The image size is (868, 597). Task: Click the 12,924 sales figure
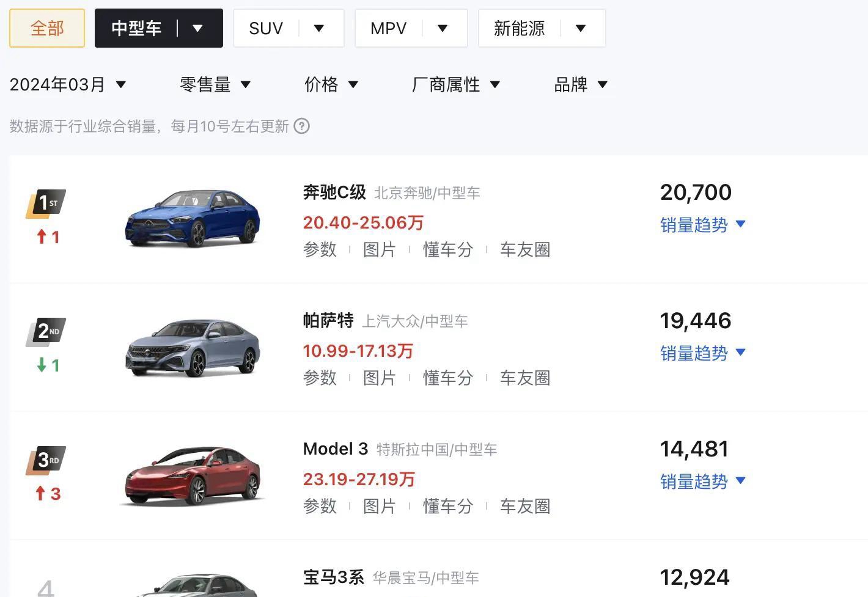pyautogui.click(x=695, y=577)
